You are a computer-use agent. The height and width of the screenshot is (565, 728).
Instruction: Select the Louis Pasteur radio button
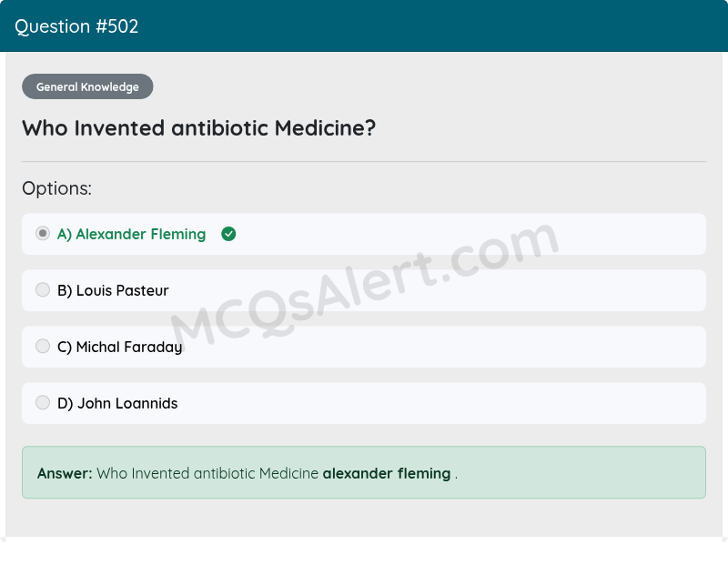[42, 289]
